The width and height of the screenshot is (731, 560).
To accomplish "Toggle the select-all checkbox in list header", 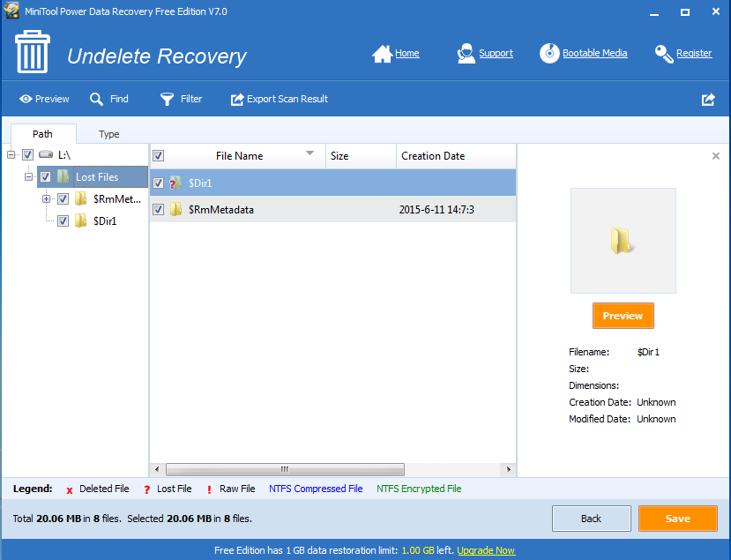I will coord(159,156).
